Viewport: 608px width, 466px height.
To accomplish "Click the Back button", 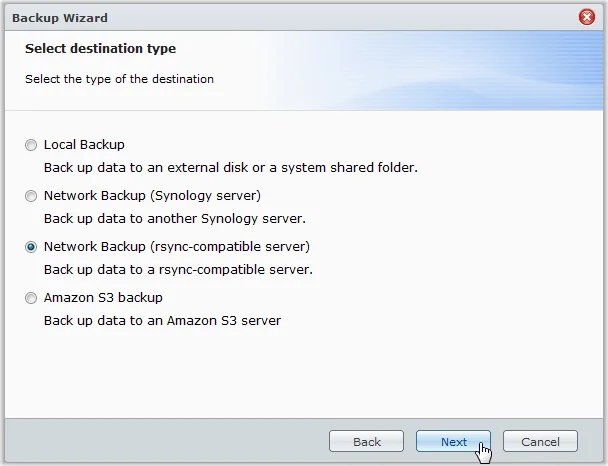I will tap(366, 442).
